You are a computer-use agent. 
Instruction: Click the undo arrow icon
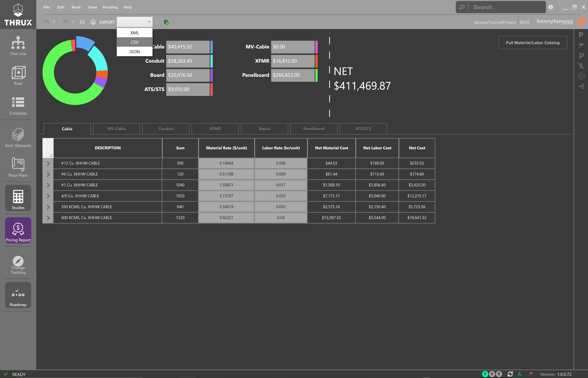(x=47, y=22)
